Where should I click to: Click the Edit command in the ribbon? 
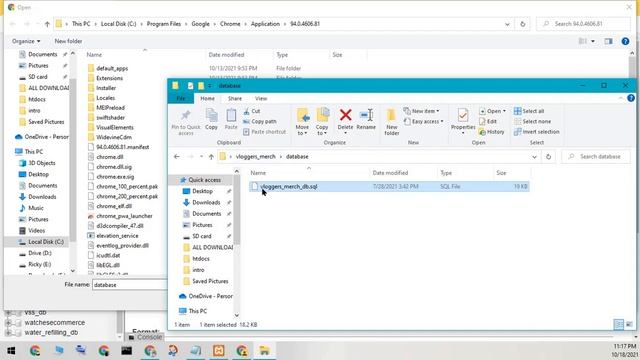488,121
